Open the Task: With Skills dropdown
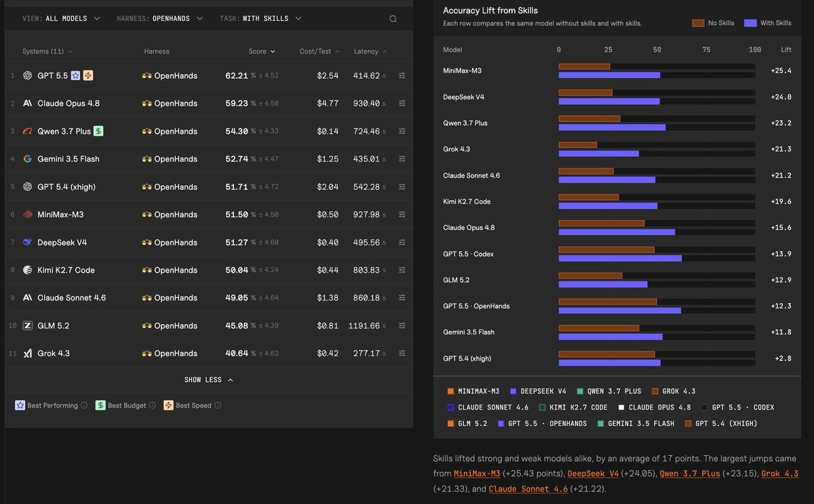814x504 pixels. tap(260, 19)
